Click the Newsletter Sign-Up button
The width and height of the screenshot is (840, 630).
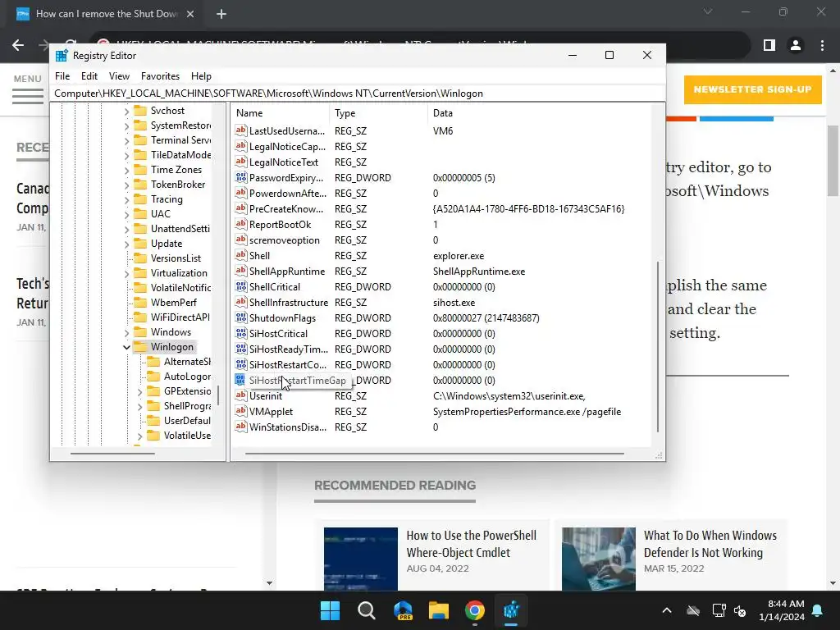(x=752, y=89)
